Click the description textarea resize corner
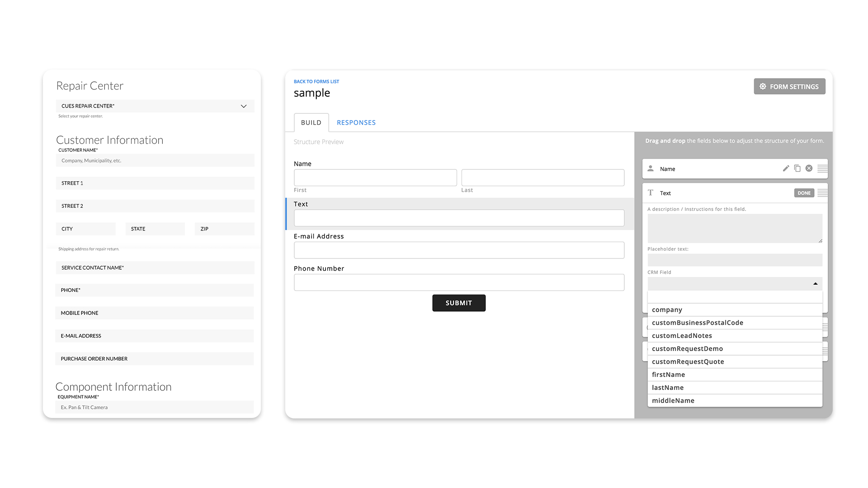 click(820, 241)
